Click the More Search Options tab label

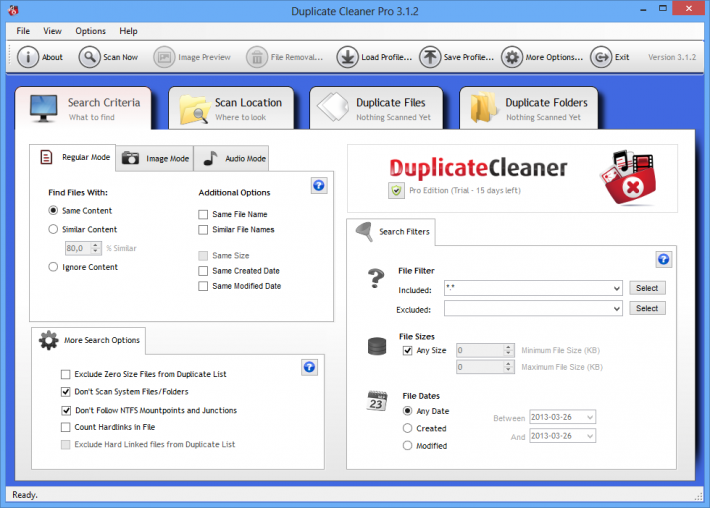(x=102, y=340)
